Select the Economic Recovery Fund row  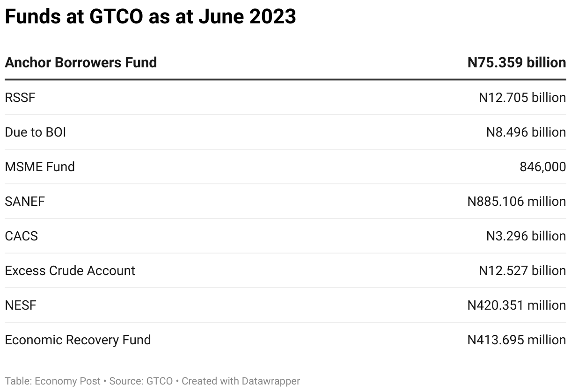[x=285, y=340]
